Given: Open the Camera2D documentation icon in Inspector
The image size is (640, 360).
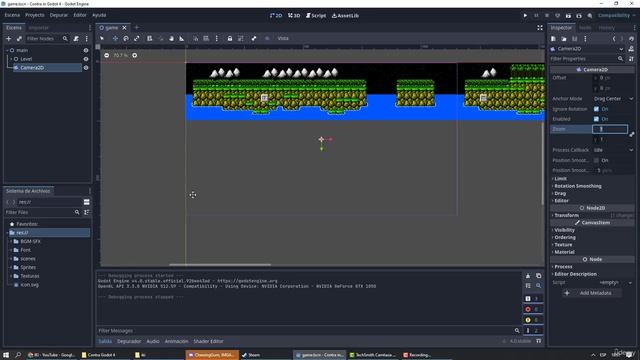Looking at the screenshot, I should click(631, 49).
